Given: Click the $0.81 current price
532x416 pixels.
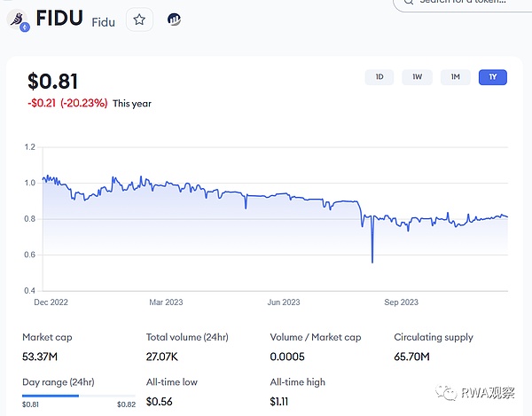Looking at the screenshot, I should tap(53, 82).
